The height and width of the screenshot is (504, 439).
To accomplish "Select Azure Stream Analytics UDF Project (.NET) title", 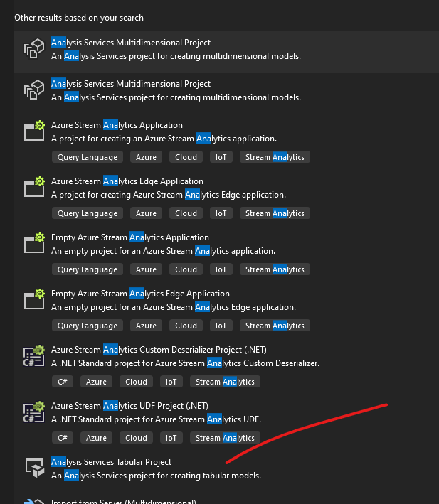I will (129, 406).
